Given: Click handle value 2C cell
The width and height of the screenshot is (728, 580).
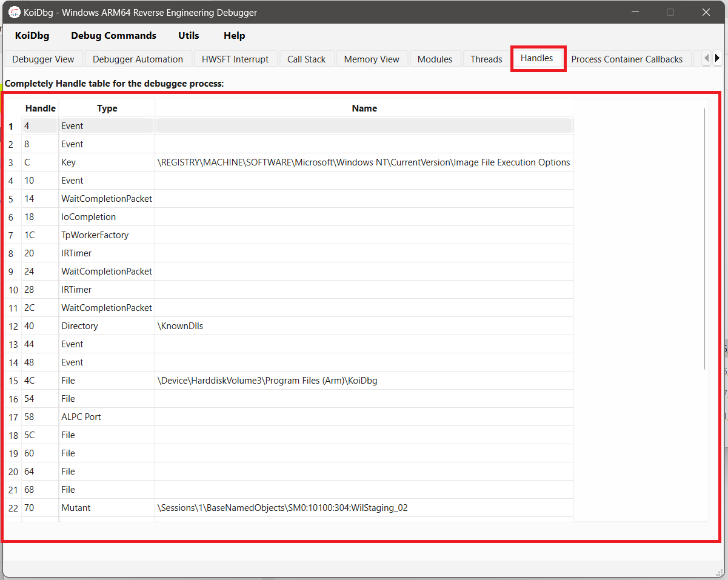Looking at the screenshot, I should click(41, 308).
